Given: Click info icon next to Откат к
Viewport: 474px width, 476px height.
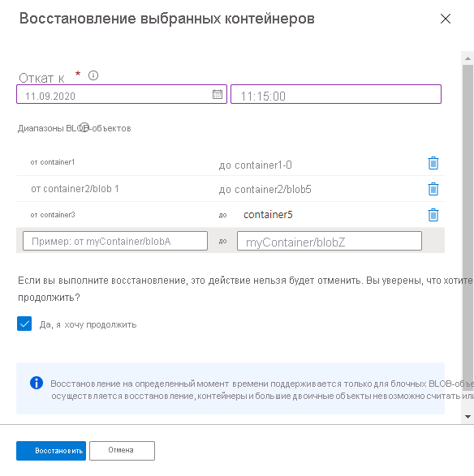Looking at the screenshot, I should [93, 75].
